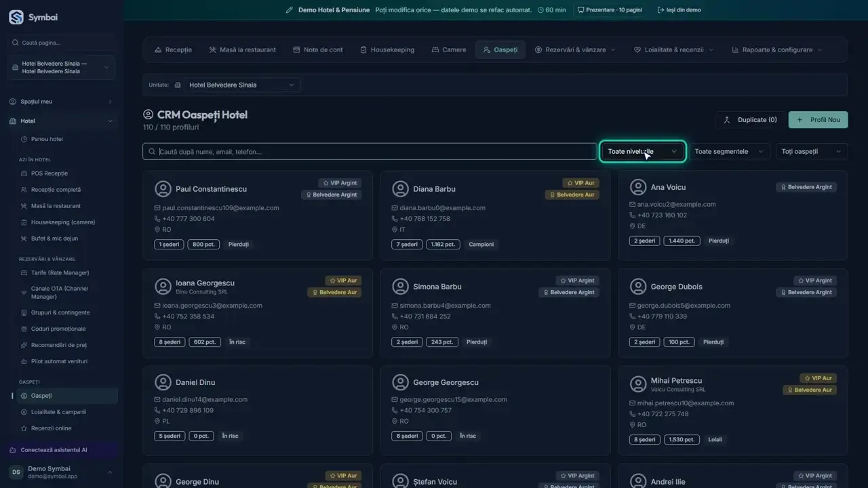Collapse the Hotel sidebar section
Screen dimensions: 868x488
[61, 121]
